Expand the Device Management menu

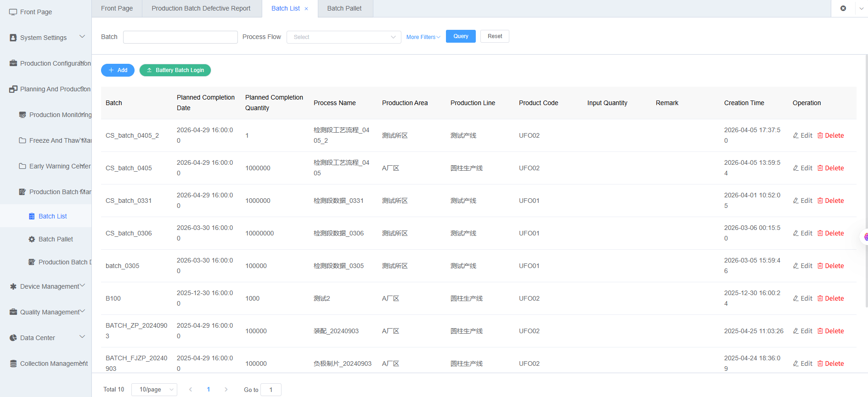83,285
